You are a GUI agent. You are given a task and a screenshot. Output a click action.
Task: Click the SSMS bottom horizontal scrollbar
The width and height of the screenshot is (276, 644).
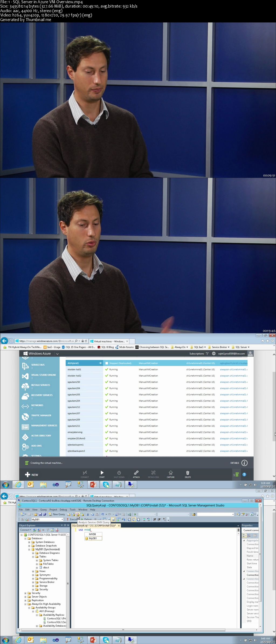click(x=123, y=630)
